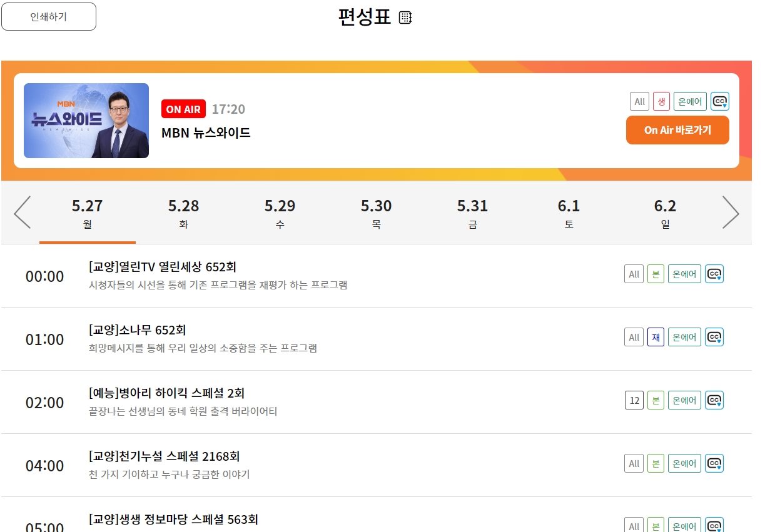Click the 생 live badge in ON AIR banner
The width and height of the screenshot is (770, 532).
click(x=661, y=101)
